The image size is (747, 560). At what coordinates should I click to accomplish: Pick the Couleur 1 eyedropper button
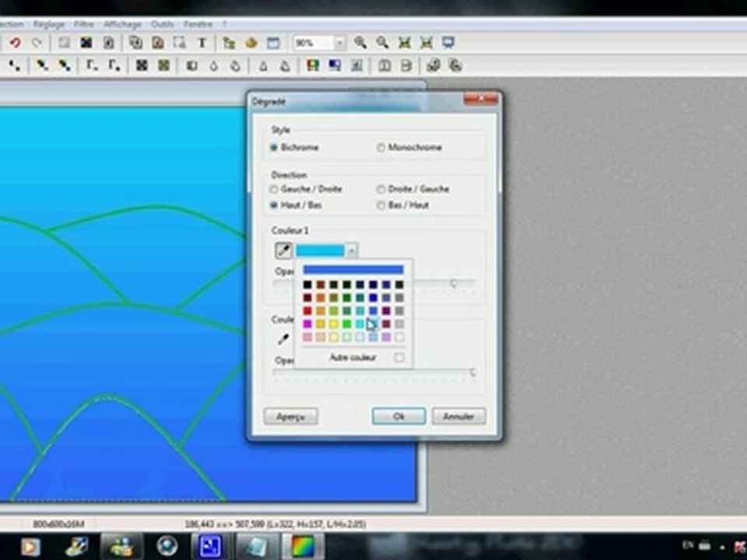[x=283, y=250]
